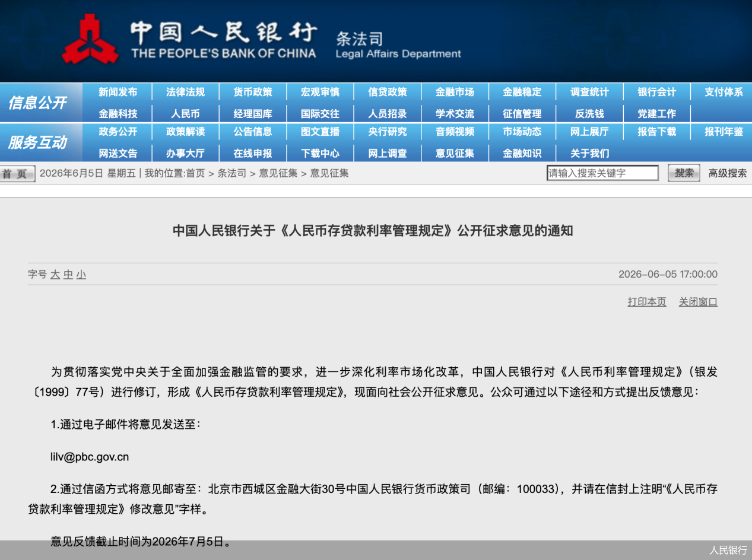Click the timestamp 2026-06-05 17:00:00
Screen dimensions: 752x560
coord(668,274)
